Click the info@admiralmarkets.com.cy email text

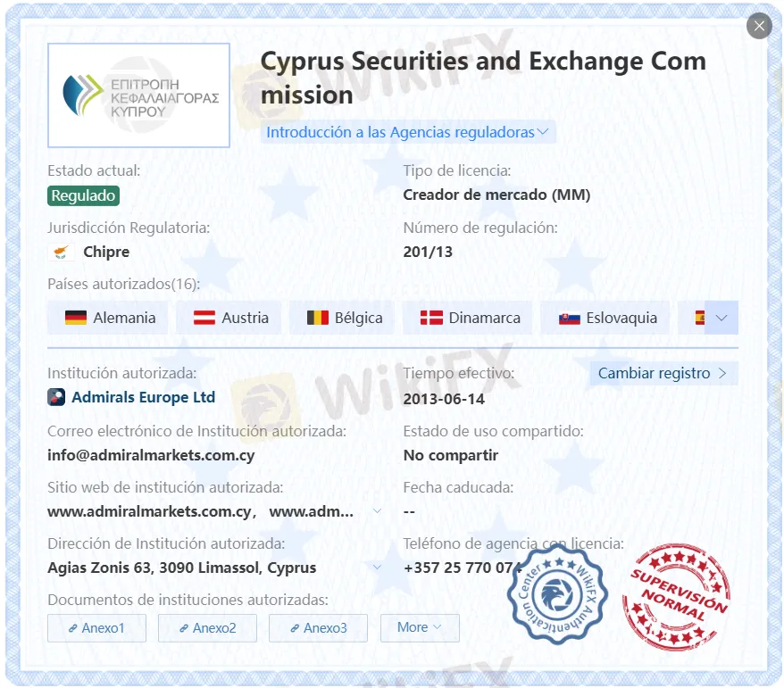[x=151, y=455]
